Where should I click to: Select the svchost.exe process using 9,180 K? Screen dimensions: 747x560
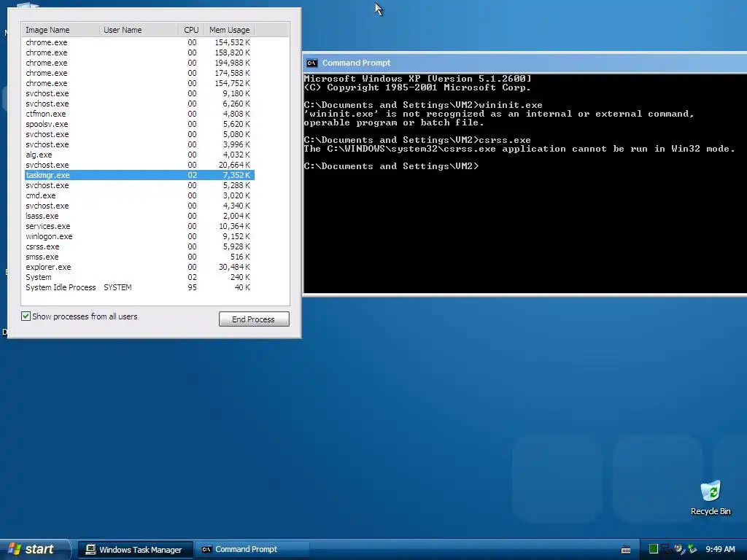tap(139, 94)
